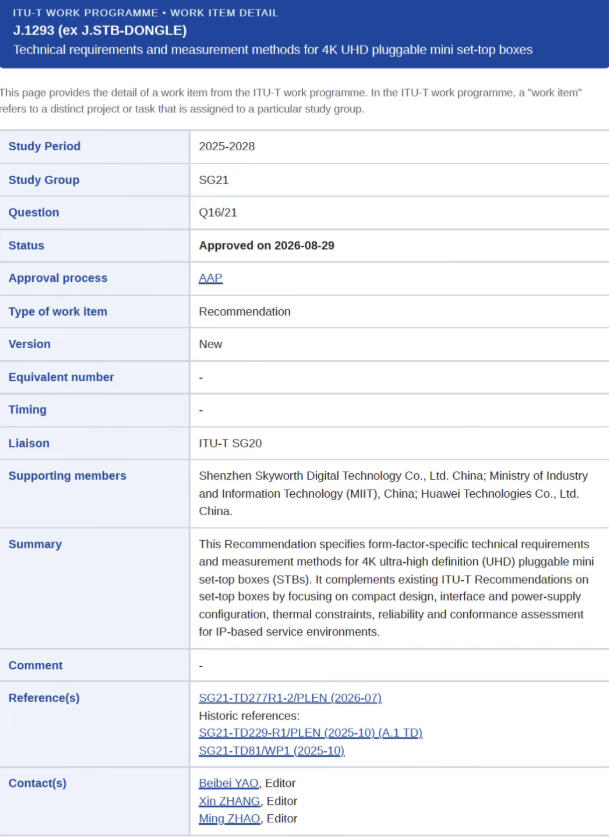
Task: Click the Summary paragraph text
Action: tap(396, 588)
